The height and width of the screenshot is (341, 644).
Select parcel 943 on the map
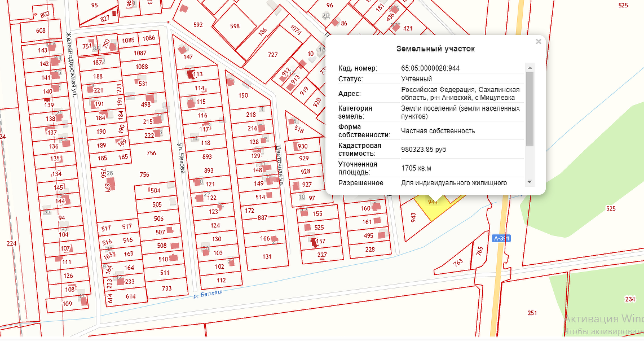point(413,221)
